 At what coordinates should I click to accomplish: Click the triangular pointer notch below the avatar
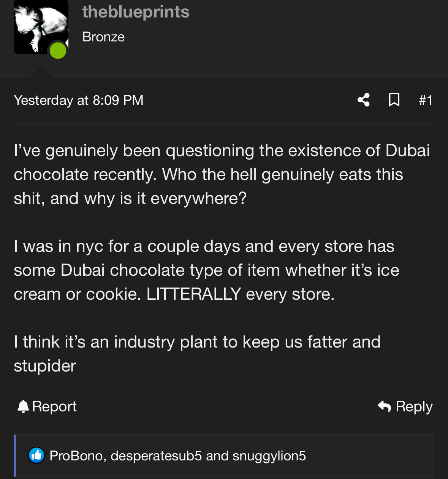(40, 71)
